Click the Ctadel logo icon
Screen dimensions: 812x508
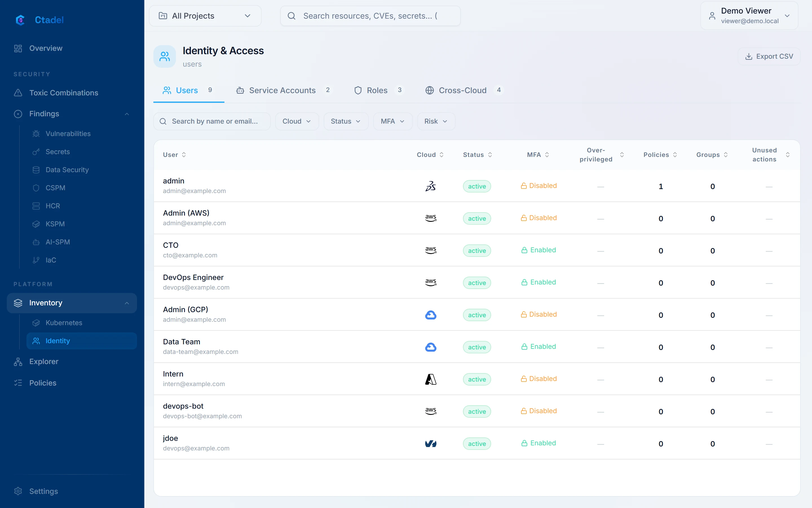click(x=21, y=20)
